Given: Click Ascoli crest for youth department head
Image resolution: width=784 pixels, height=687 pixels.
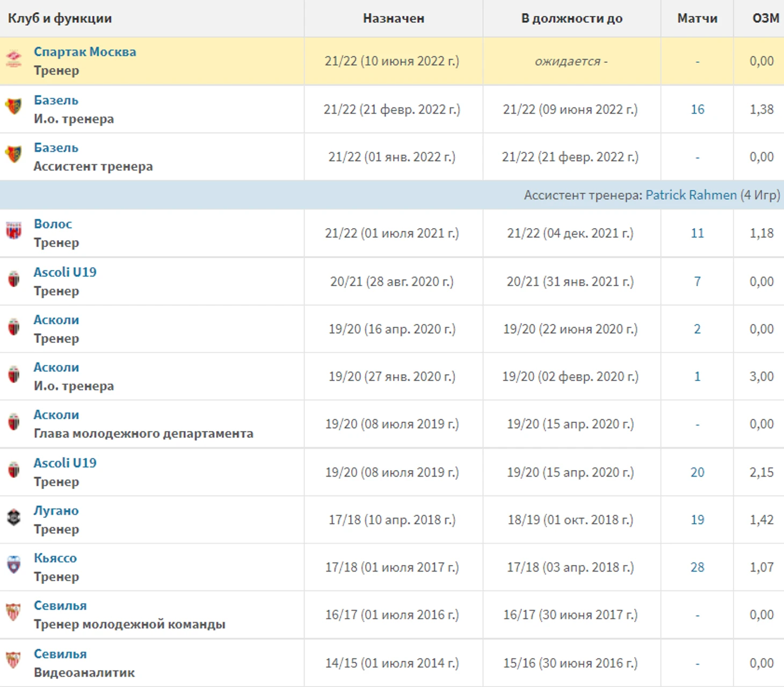Looking at the screenshot, I should [x=13, y=421].
